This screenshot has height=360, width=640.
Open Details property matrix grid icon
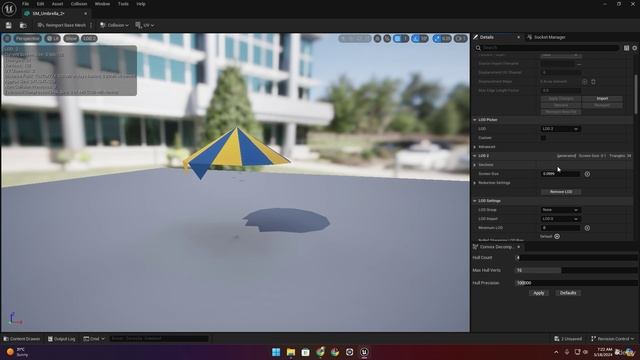pyautogui.click(x=627, y=48)
